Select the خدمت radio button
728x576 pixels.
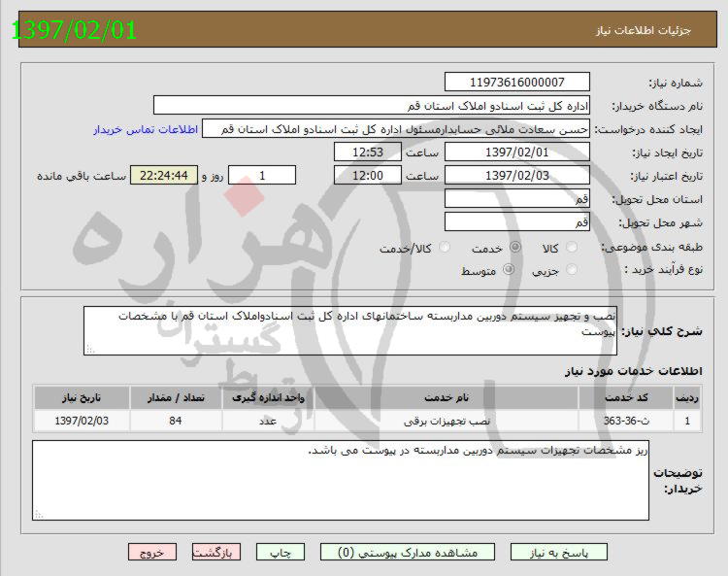[514, 247]
